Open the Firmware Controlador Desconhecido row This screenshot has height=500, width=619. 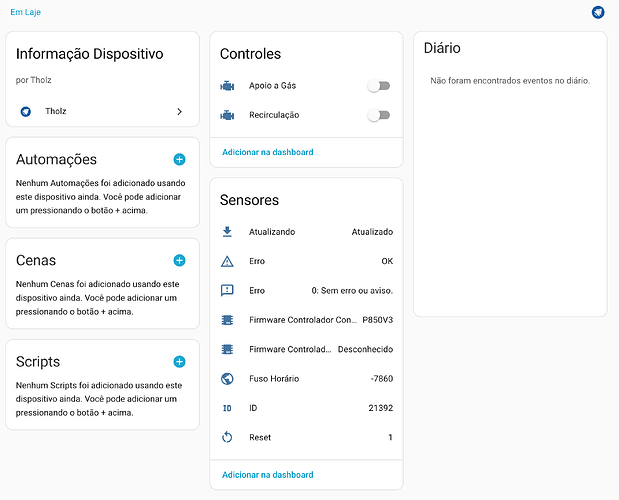[x=306, y=349]
